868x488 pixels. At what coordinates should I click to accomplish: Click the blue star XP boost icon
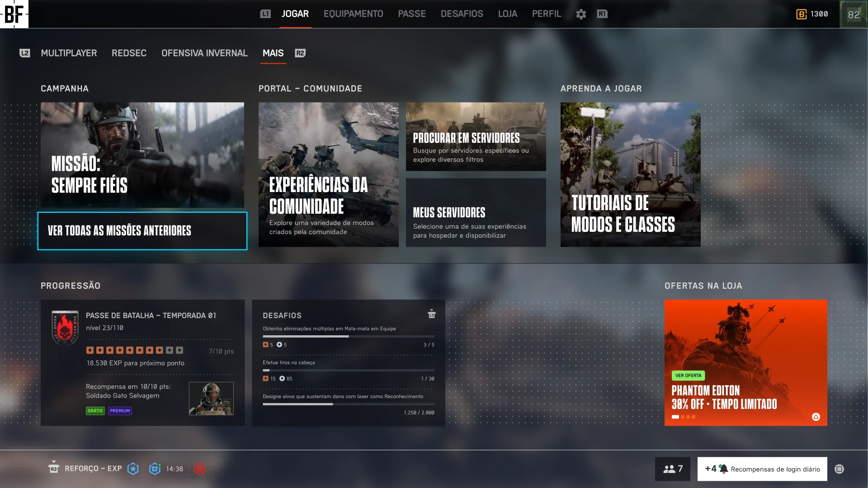point(133,469)
